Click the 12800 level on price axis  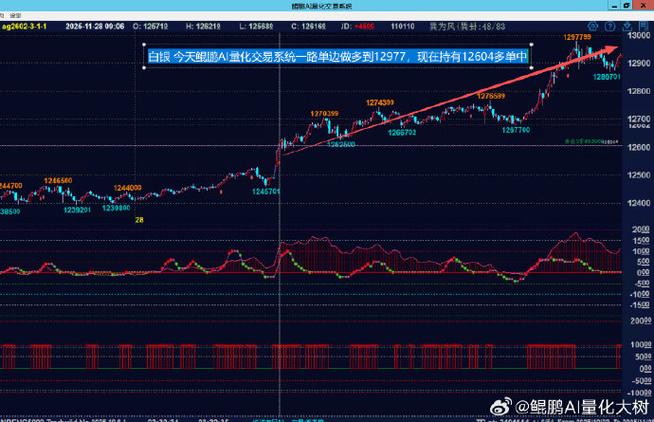pos(636,91)
